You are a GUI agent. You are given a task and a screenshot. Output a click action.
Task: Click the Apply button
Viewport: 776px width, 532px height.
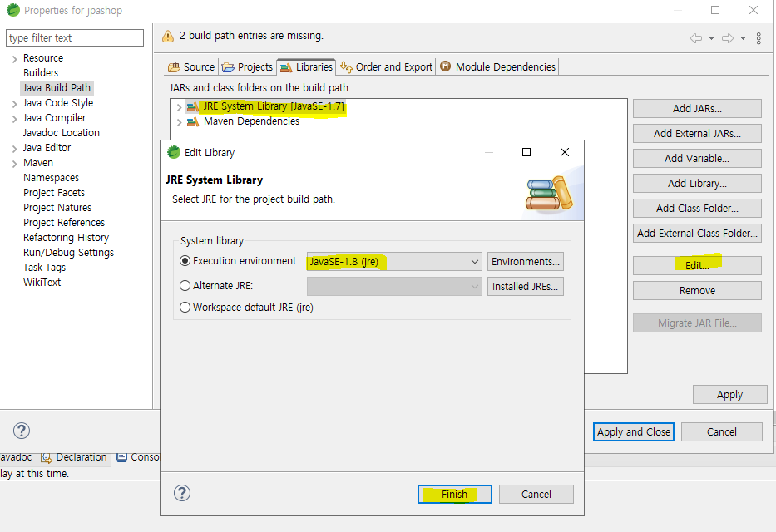(730, 395)
